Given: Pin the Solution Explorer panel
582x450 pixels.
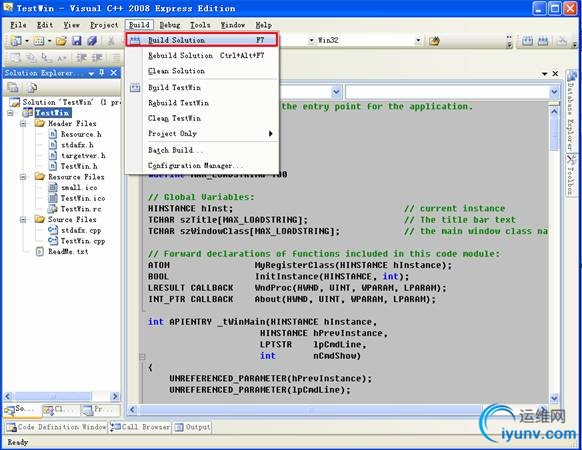Looking at the screenshot, I should [102, 73].
